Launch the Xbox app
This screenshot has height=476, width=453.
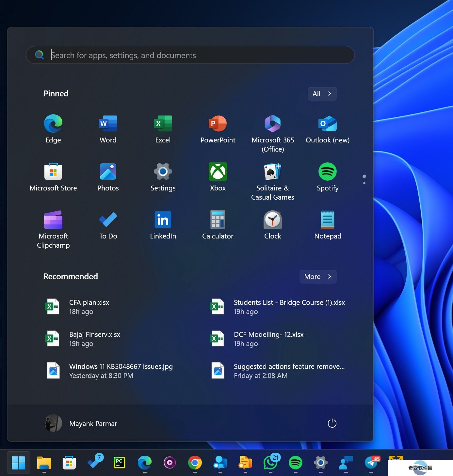coord(218,177)
